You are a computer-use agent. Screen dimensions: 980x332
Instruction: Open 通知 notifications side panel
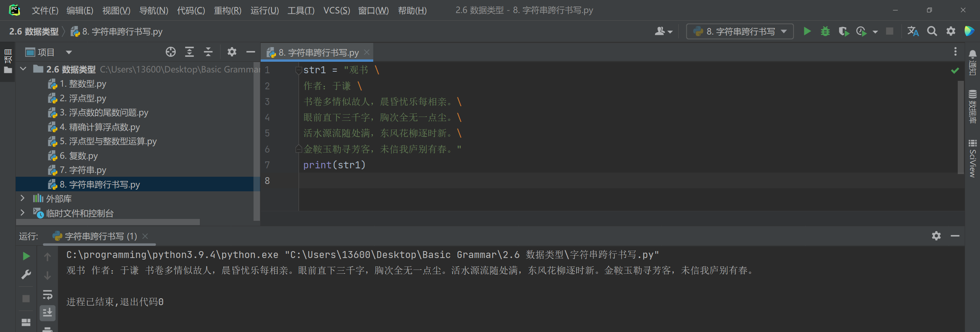(972, 62)
